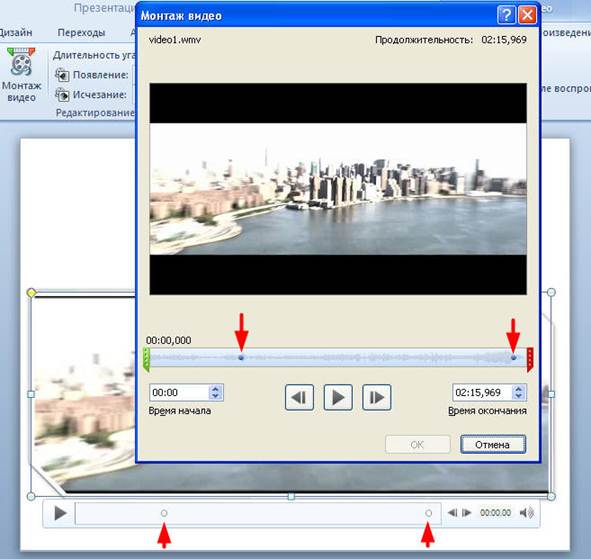
Task: Open the Дизайн ribbon tab
Action: click(16, 33)
